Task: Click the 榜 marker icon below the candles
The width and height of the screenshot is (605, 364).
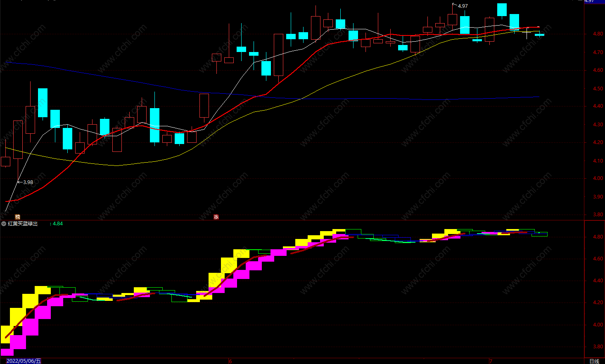Action: tap(17, 217)
